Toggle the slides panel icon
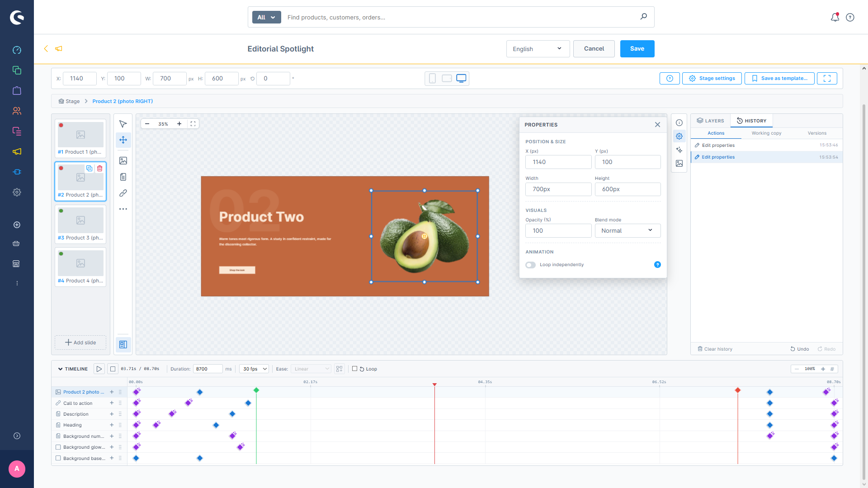The image size is (868, 488). (123, 344)
